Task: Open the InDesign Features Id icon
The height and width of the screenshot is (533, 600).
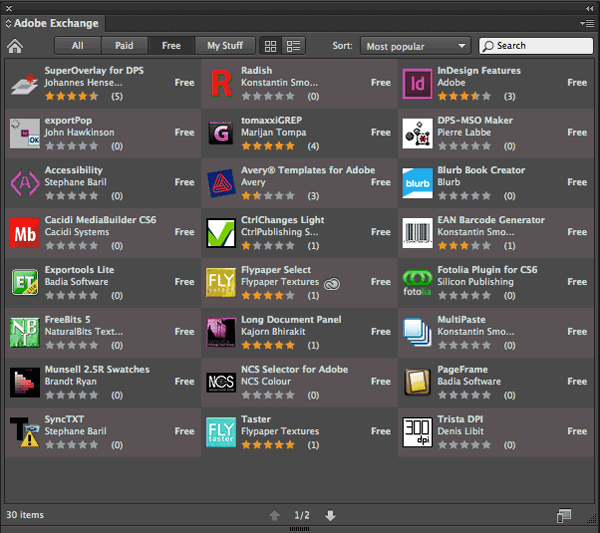Action: click(x=417, y=84)
